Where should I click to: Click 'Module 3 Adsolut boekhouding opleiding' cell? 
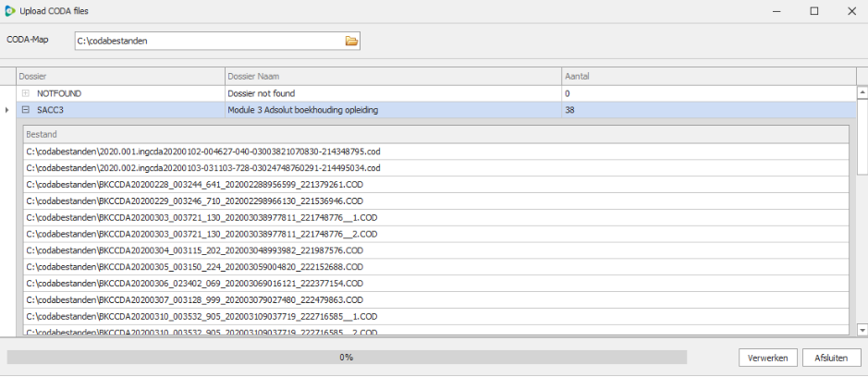(x=394, y=110)
